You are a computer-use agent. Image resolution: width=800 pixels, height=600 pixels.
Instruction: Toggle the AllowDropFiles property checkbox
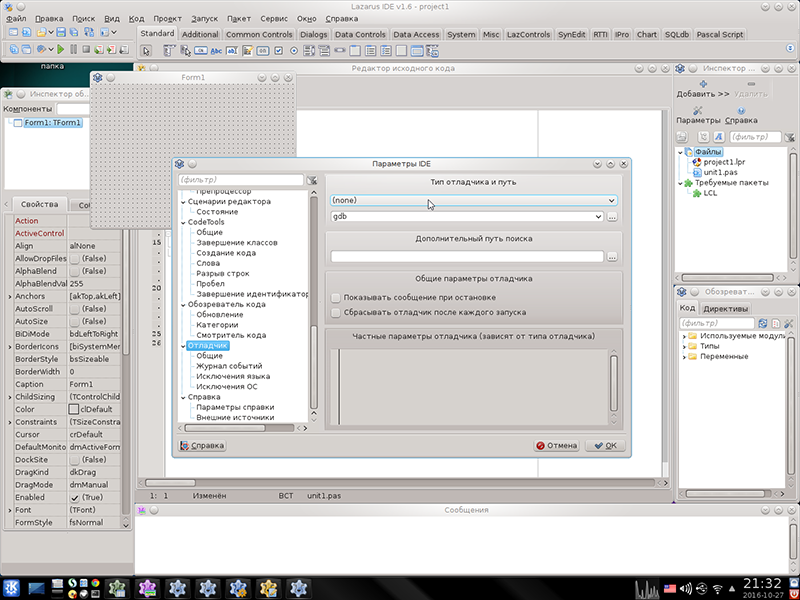coord(74,259)
